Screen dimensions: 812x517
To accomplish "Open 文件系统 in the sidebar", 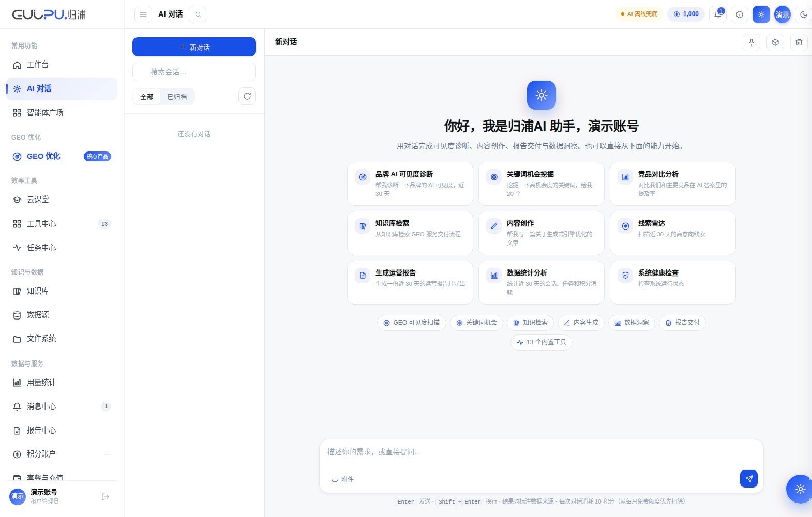I will point(62,339).
